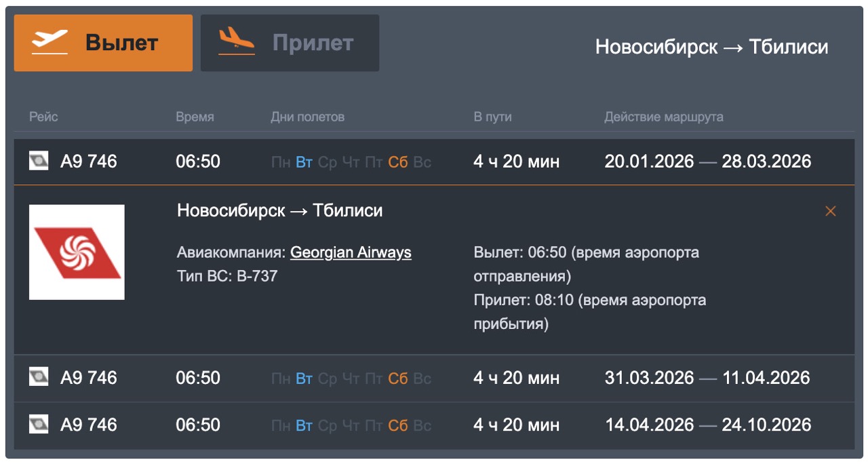Viewport: 868px width, 464px height.
Task: Click the airline icon in the 31.03.2026 row
Action: click(x=39, y=379)
